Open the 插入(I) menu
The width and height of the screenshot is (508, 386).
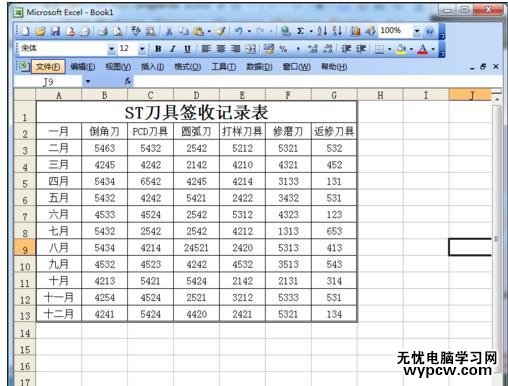coord(152,67)
